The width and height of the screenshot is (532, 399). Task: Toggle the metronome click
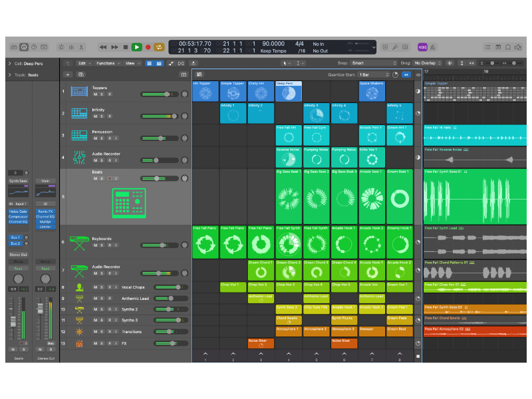tap(433, 47)
